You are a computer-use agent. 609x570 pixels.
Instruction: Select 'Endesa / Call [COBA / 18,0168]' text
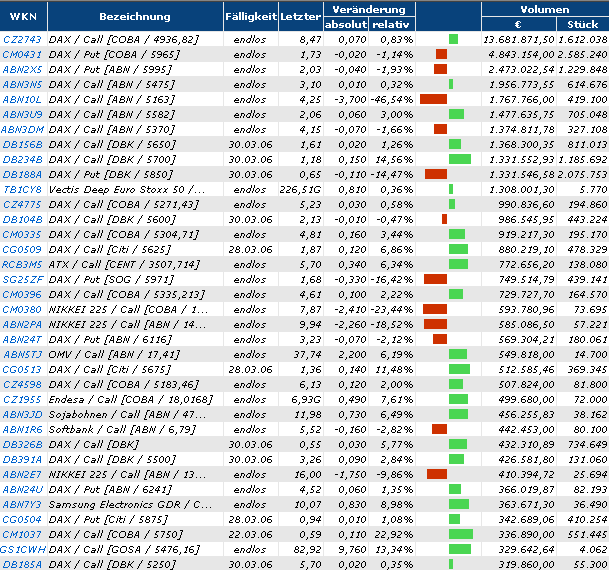(131, 400)
